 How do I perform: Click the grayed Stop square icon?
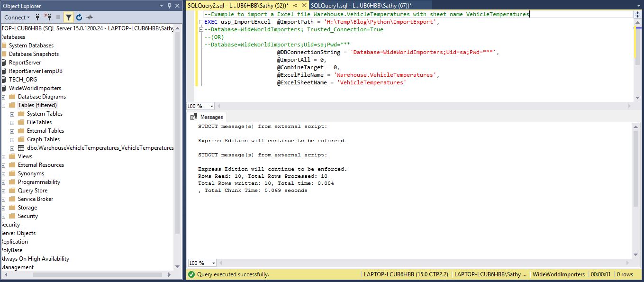[58, 18]
